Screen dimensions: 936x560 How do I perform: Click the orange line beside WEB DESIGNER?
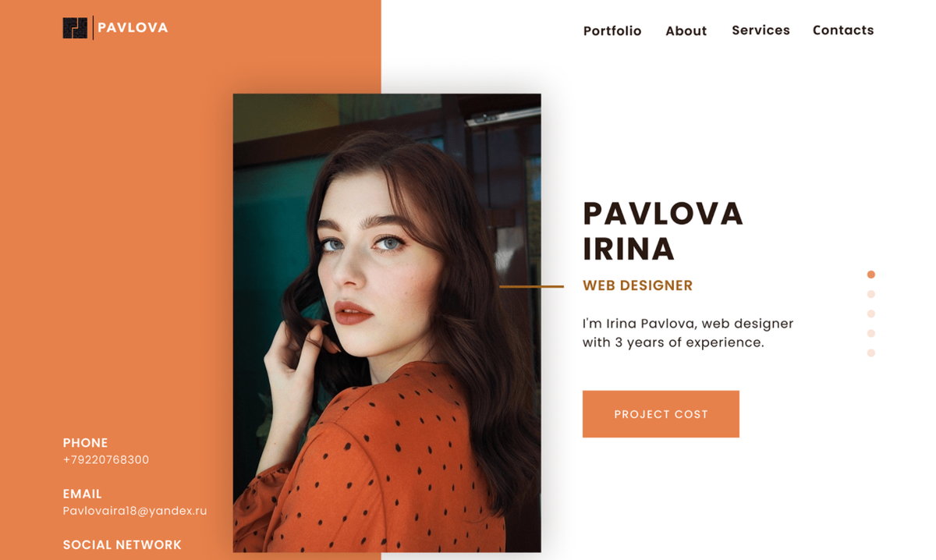click(531, 286)
